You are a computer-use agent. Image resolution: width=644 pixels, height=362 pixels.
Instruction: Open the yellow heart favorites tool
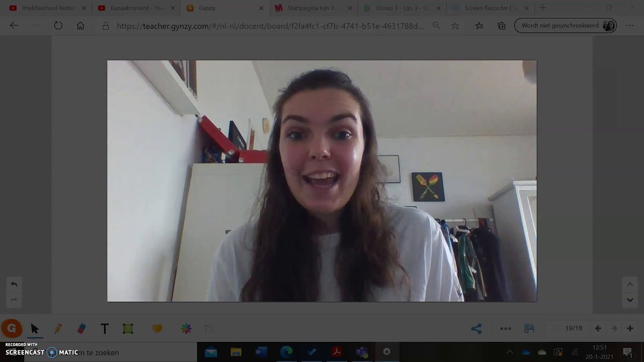coord(157,328)
